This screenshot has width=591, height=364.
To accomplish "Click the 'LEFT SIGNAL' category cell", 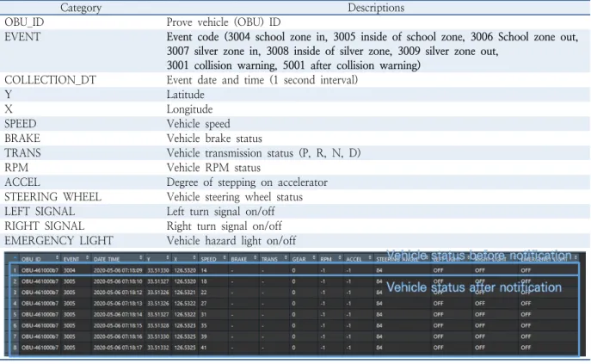I will pos(40,211).
